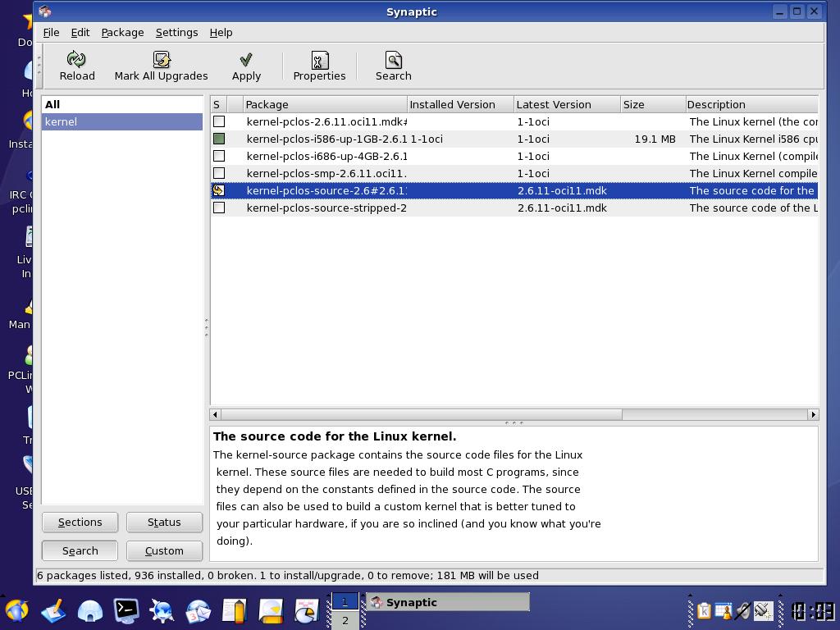Apply the marked package changes

point(246,66)
